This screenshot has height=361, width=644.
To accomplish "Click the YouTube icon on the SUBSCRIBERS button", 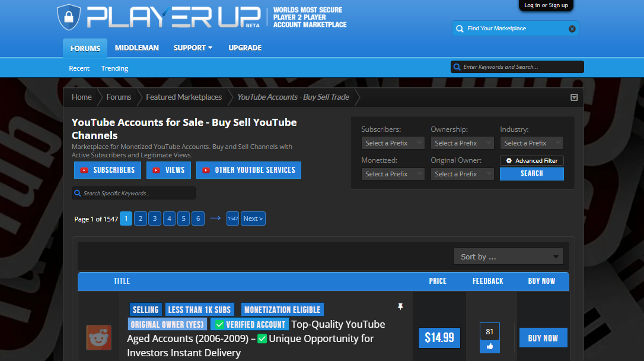I will tap(84, 170).
